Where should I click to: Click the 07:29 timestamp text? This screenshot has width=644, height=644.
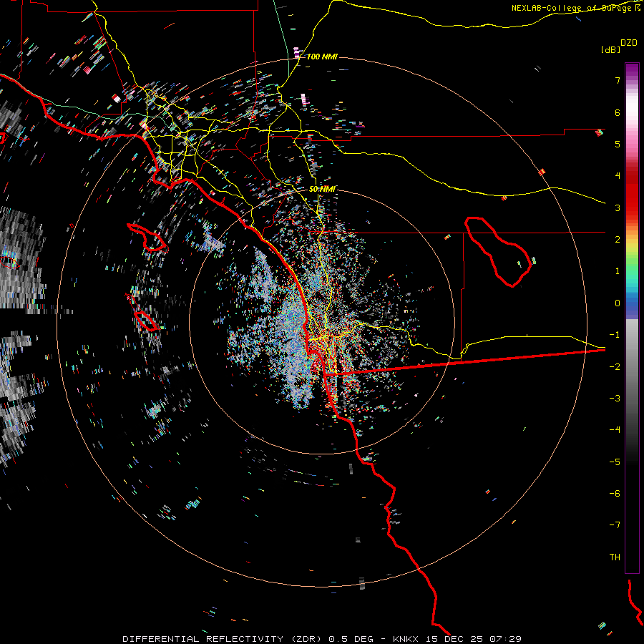[506, 639]
